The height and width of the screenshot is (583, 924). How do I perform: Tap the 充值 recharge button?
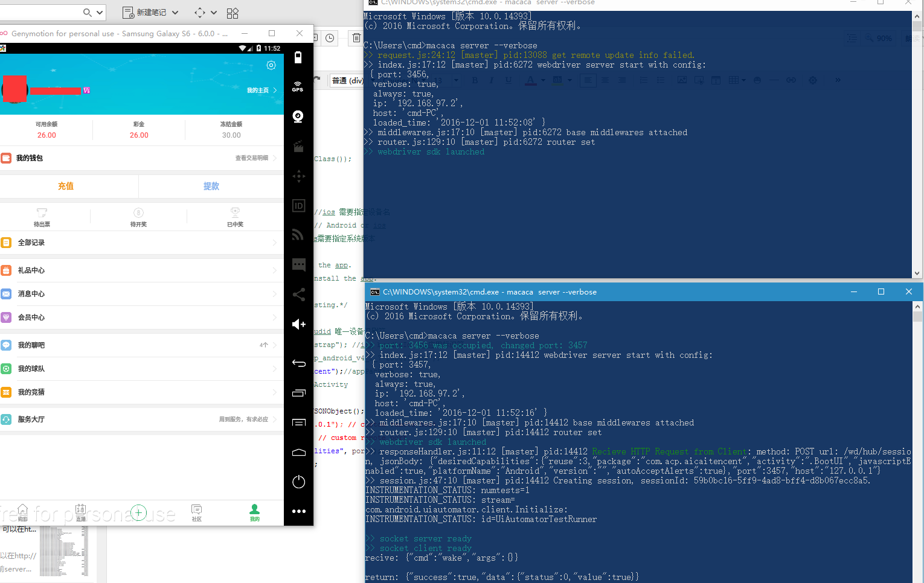click(66, 186)
